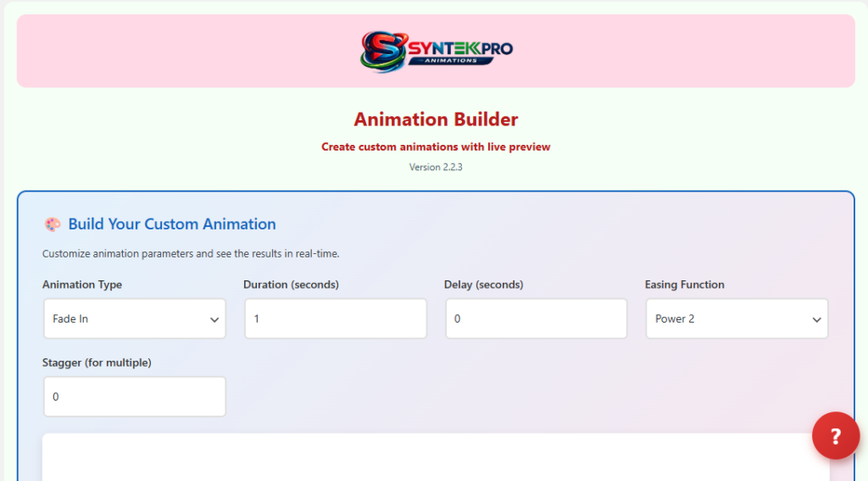The width and height of the screenshot is (868, 481).
Task: Open the Animation Type dropdown showing Fade In
Action: (x=135, y=318)
